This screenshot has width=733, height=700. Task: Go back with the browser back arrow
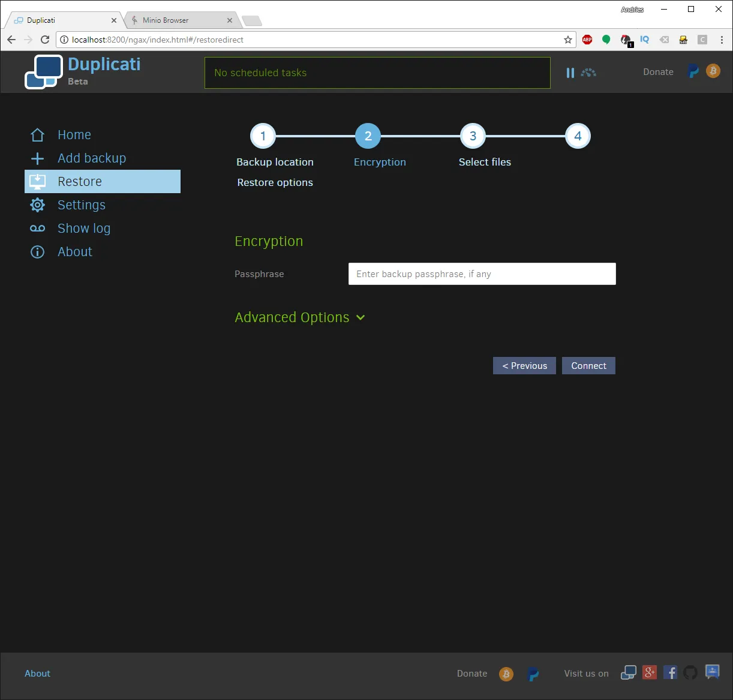[x=11, y=40]
